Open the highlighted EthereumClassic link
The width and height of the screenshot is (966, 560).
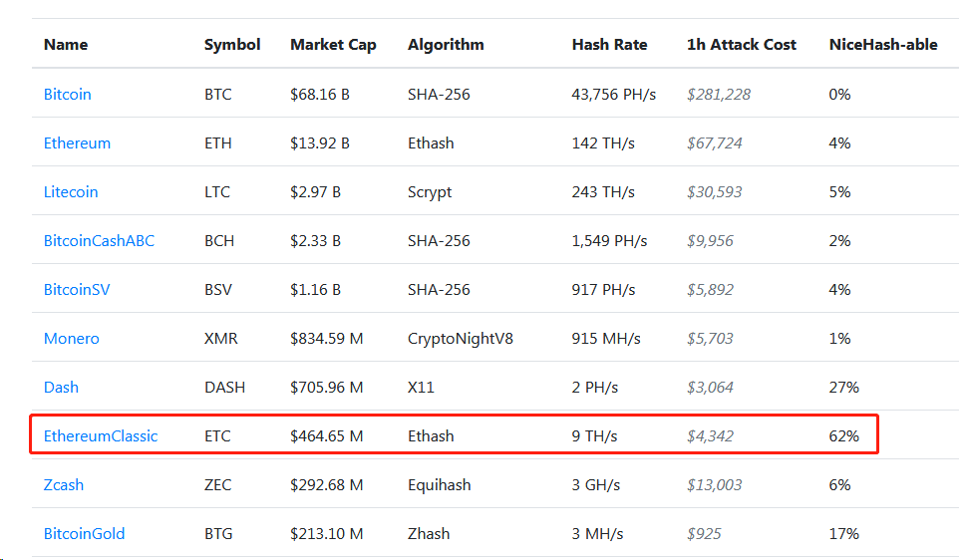(x=101, y=436)
